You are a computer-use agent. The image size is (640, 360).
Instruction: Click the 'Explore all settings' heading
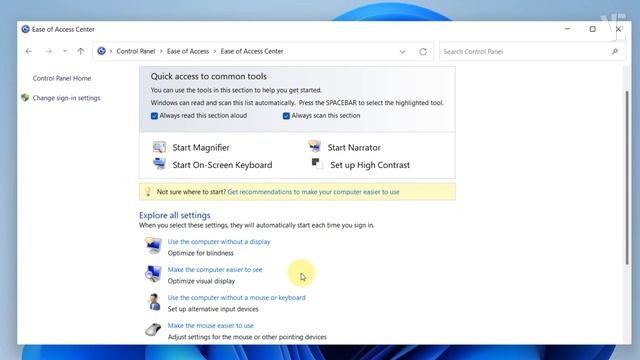tap(175, 215)
